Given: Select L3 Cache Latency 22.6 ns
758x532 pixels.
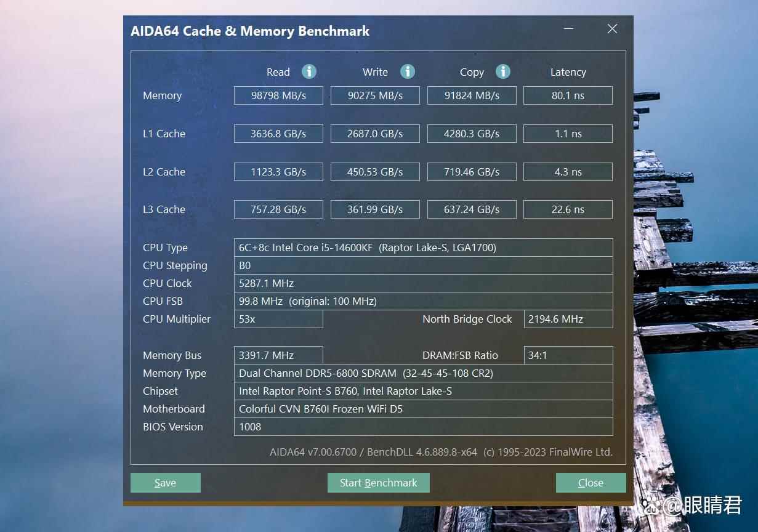Looking at the screenshot, I should click(x=568, y=209).
